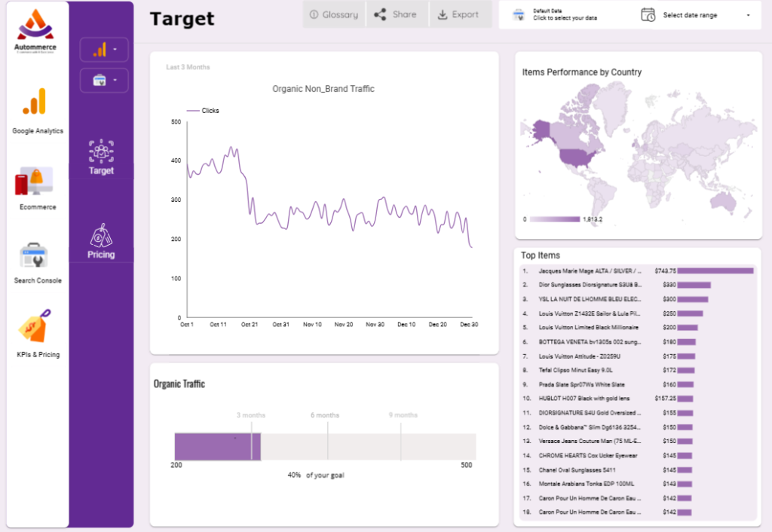Viewport: 772px width, 532px height.
Task: Select Louis Vuitton Limited Black Millionaire row
Action: (639, 327)
